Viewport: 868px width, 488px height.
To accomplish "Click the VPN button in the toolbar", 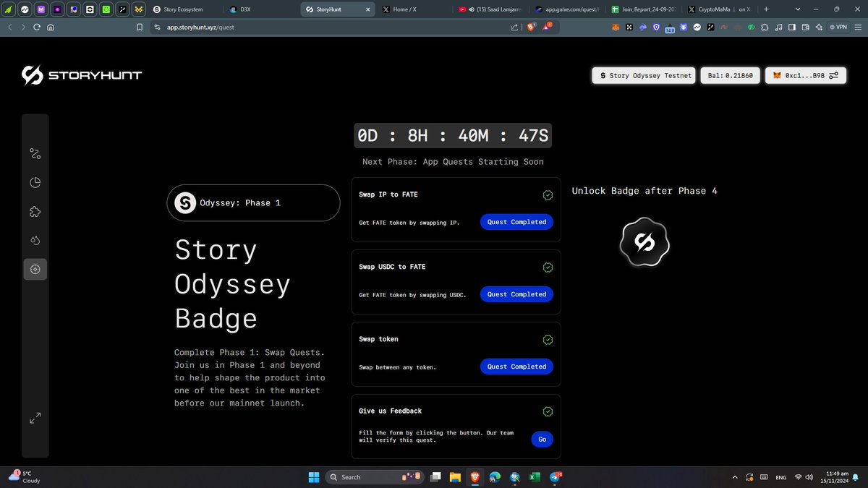I will [837, 27].
